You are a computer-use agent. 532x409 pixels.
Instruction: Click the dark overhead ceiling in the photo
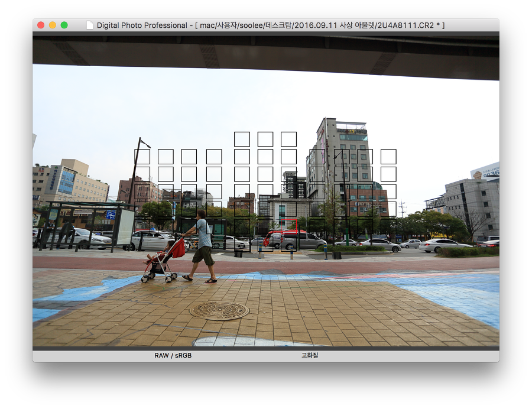[x=266, y=53]
